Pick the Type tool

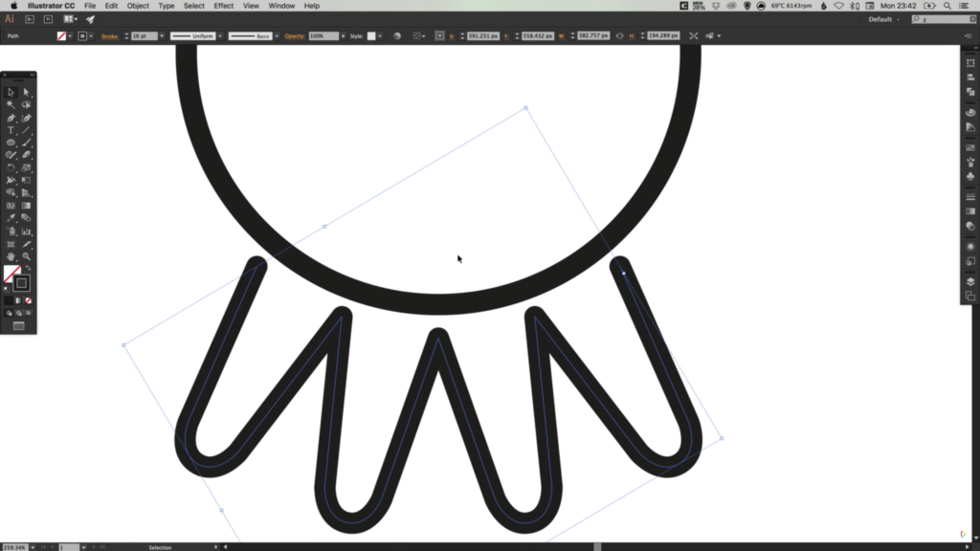tap(11, 130)
